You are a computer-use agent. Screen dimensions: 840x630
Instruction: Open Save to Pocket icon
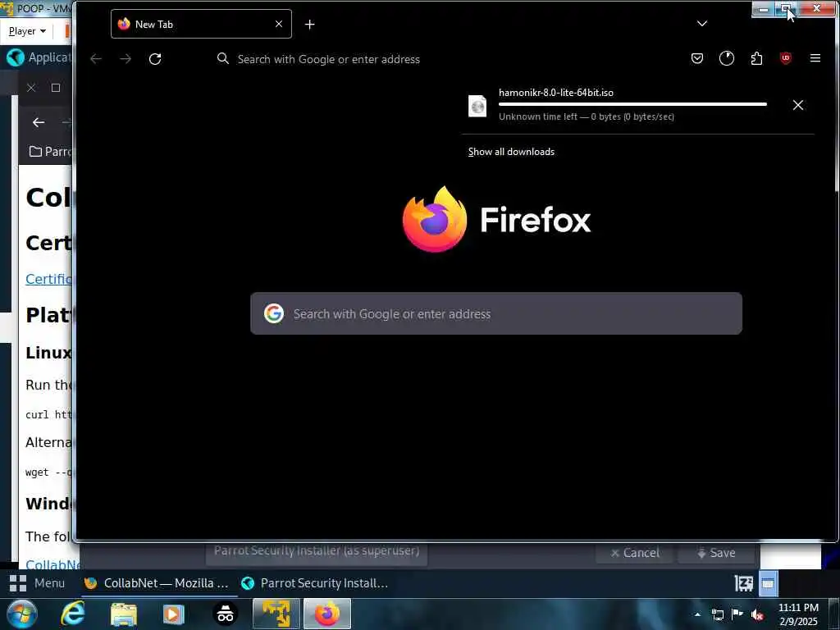tap(697, 58)
